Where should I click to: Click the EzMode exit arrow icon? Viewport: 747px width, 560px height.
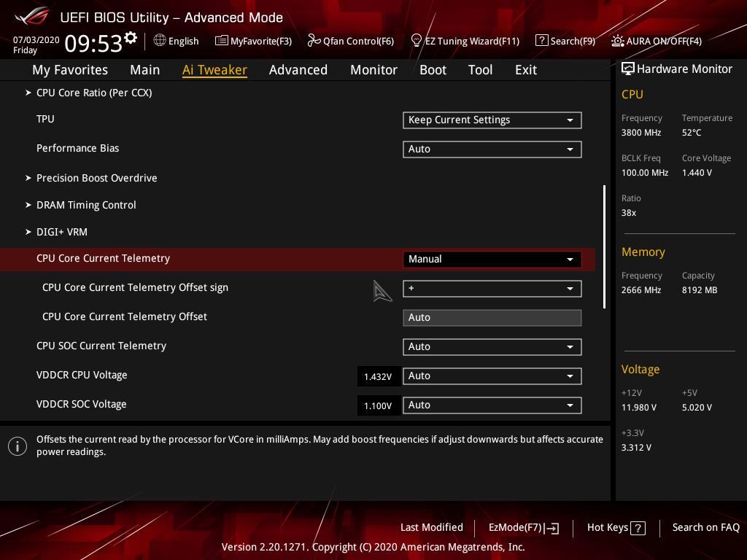(x=551, y=528)
